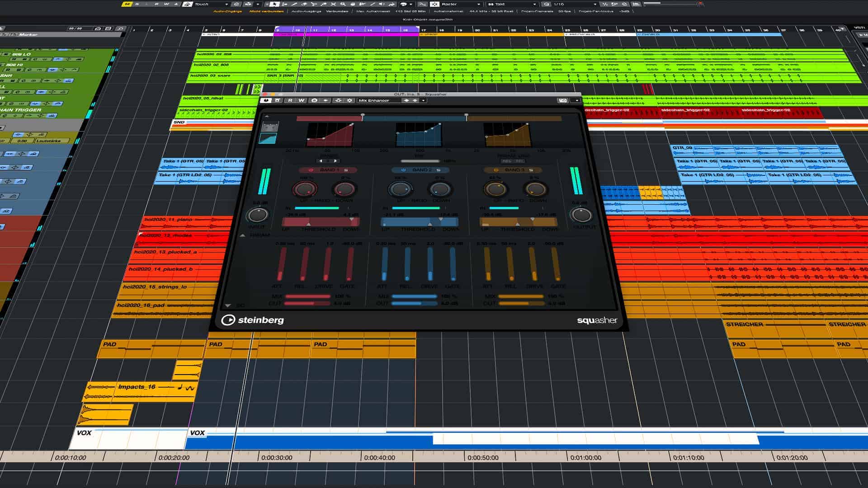
Task: Click the Write automation (W) button on Squasher
Action: (301, 100)
